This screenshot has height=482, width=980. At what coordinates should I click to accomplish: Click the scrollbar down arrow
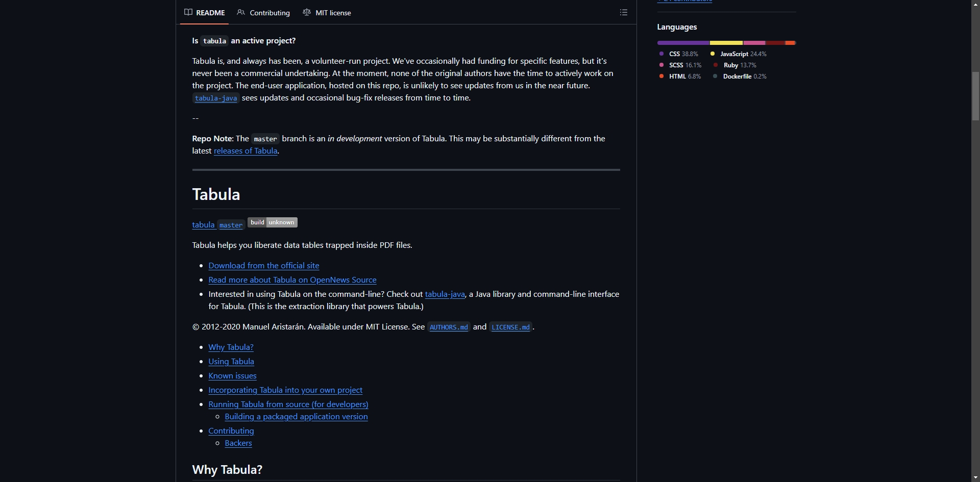pyautogui.click(x=975, y=478)
